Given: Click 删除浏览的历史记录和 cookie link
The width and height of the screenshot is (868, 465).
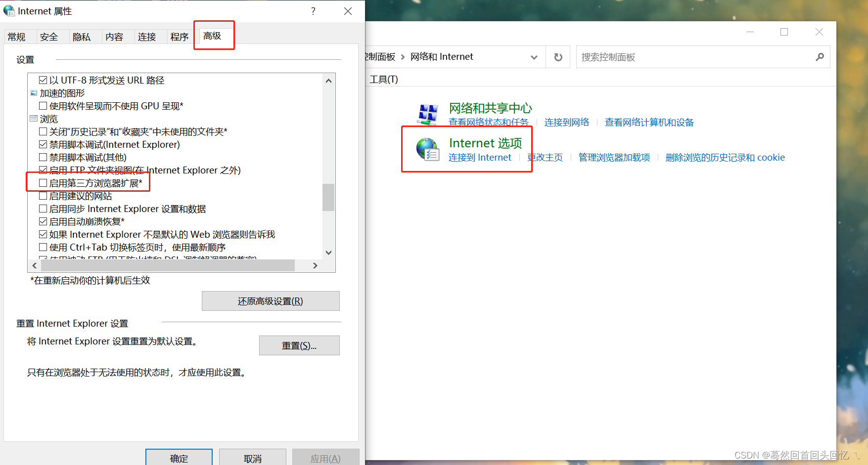Looking at the screenshot, I should coord(725,157).
